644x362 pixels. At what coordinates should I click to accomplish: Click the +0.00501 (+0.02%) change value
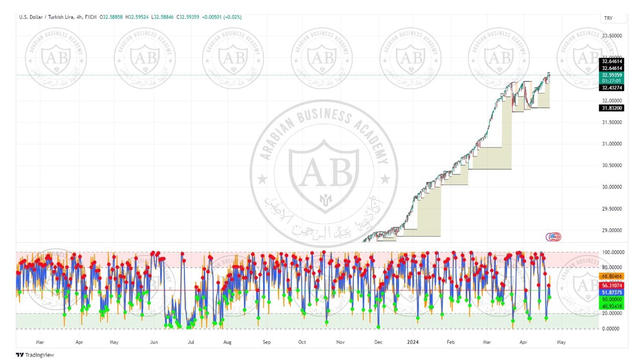(x=222, y=17)
